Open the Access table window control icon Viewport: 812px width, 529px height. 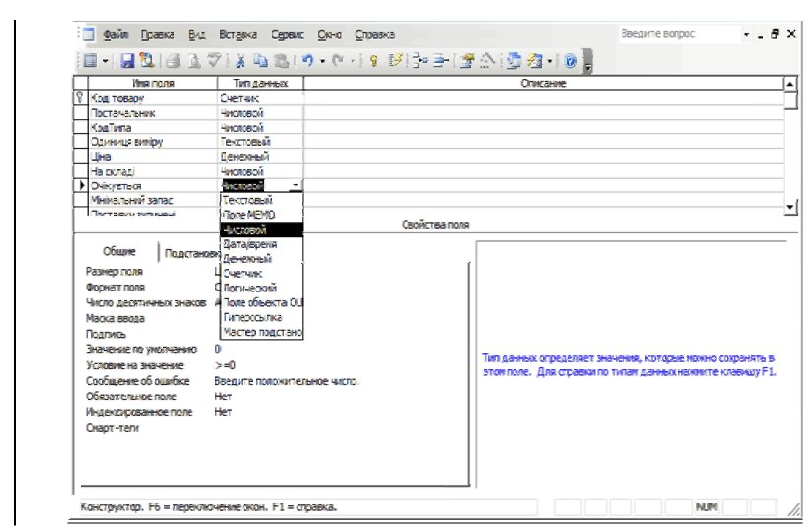[89, 34]
